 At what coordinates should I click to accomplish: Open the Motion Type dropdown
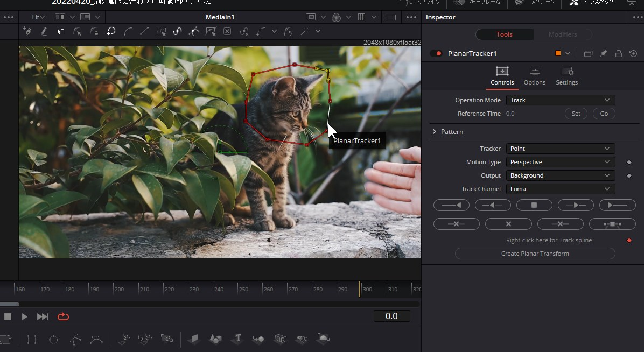pyautogui.click(x=561, y=162)
